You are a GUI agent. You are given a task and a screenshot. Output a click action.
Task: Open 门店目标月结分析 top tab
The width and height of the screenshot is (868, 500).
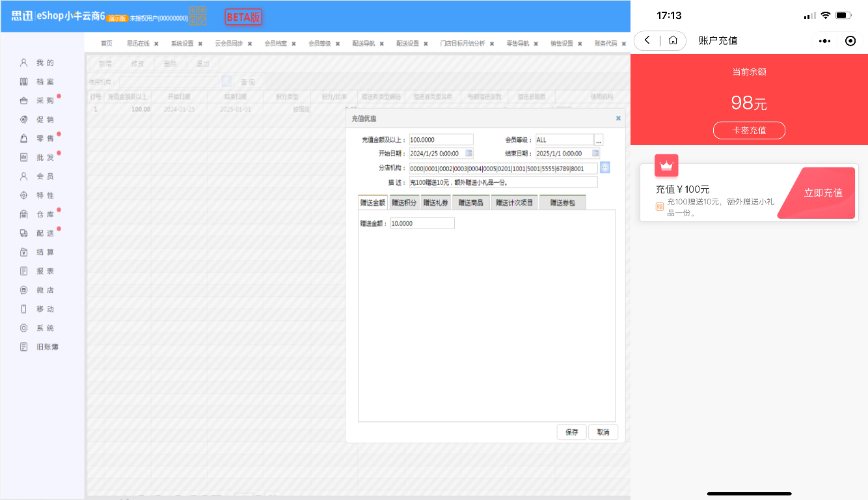(463, 44)
